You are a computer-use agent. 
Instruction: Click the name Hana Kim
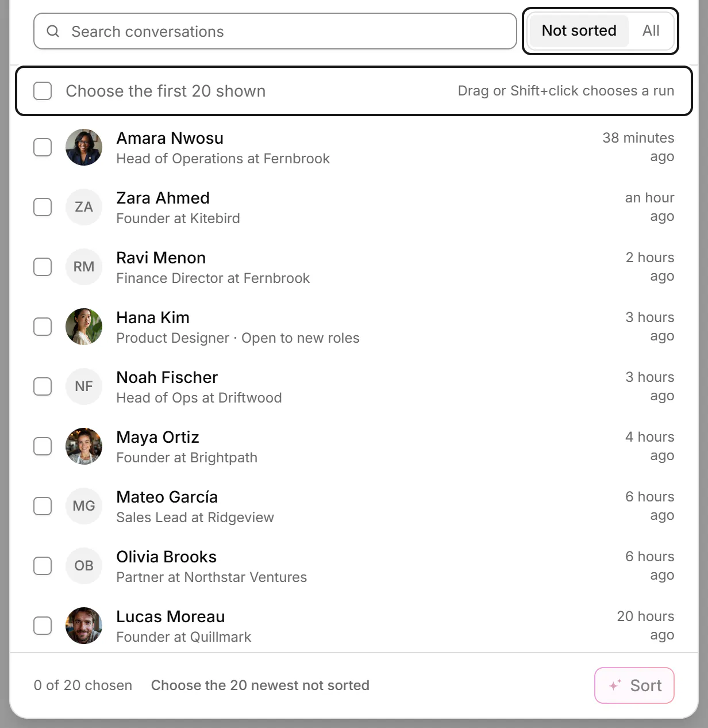tap(153, 317)
